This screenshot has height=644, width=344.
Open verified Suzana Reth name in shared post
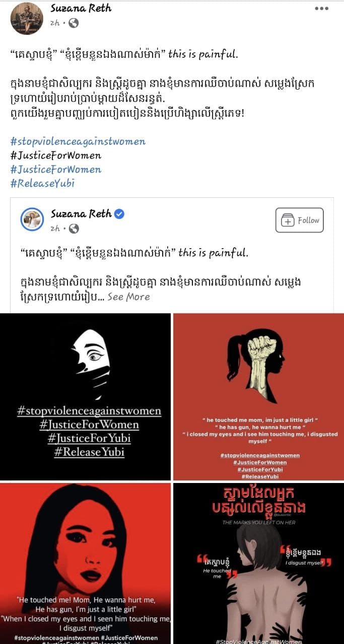point(81,214)
